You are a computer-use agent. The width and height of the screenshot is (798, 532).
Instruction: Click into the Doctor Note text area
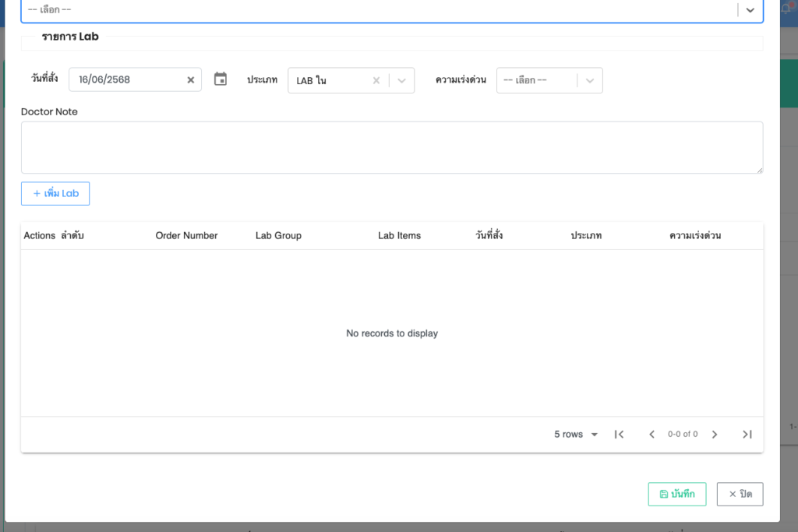click(x=391, y=147)
